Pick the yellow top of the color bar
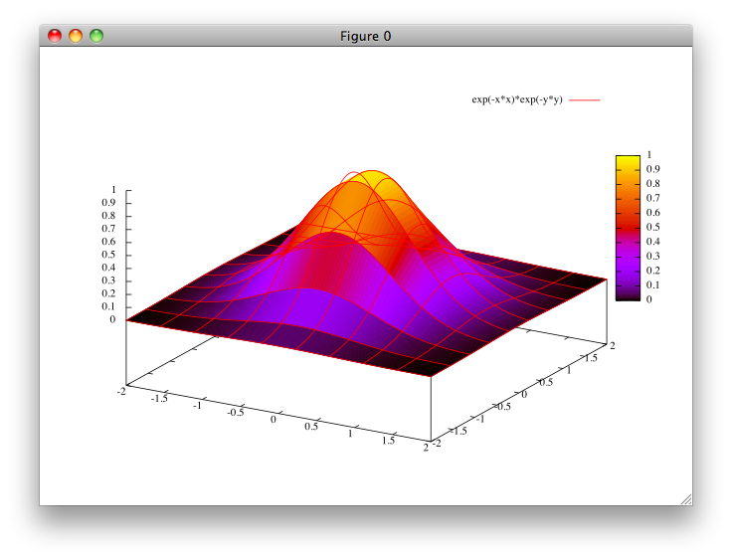The width and height of the screenshot is (732, 560). click(627, 159)
